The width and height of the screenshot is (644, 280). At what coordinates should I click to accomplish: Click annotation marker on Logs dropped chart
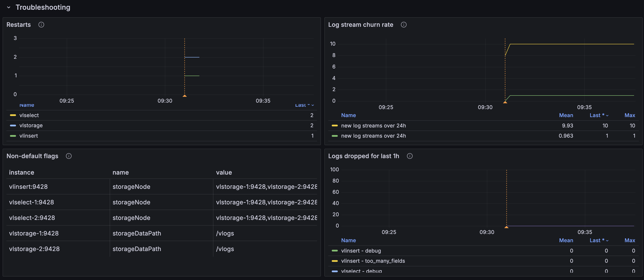pyautogui.click(x=506, y=227)
